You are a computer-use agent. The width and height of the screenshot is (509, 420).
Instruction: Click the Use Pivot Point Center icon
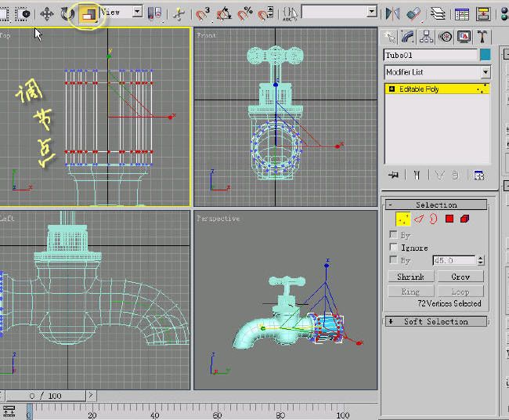point(154,13)
